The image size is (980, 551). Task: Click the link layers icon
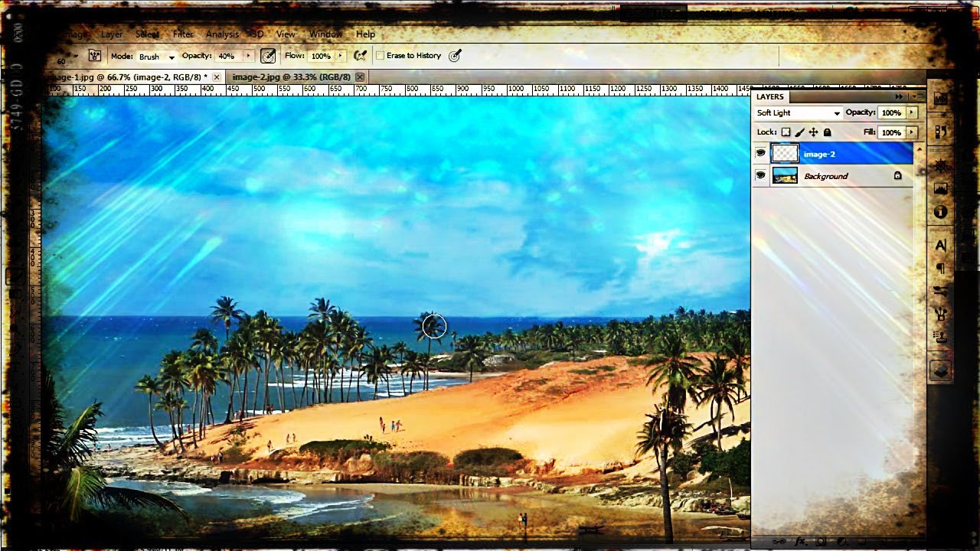(x=779, y=541)
